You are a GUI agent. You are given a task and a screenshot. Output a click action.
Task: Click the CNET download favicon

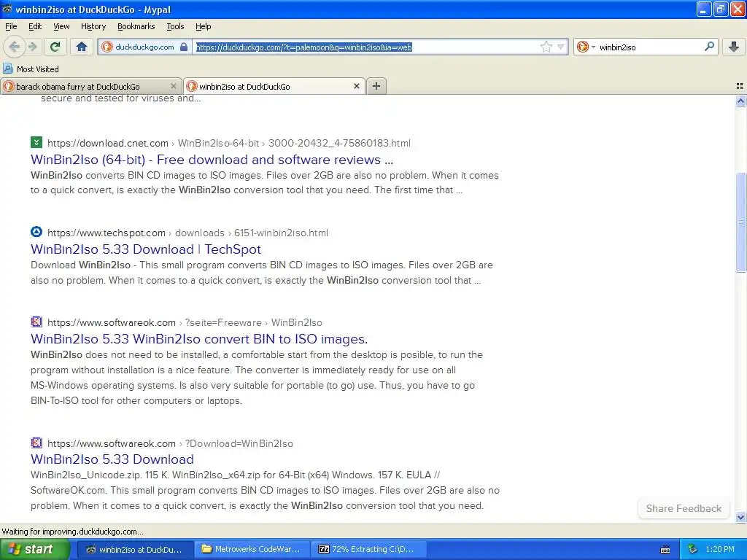pyautogui.click(x=36, y=142)
